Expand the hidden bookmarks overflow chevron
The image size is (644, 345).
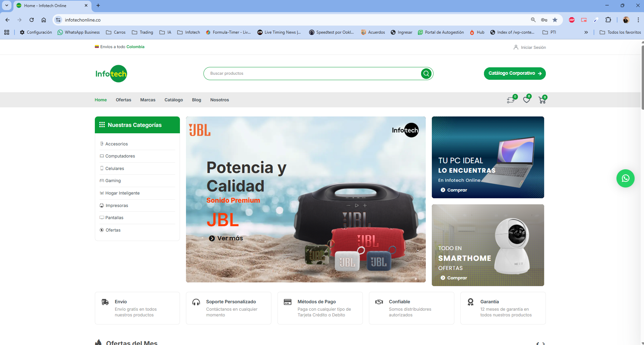(586, 32)
